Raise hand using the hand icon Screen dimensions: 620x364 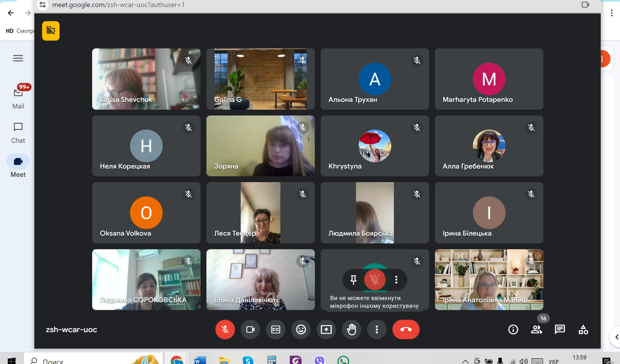click(x=351, y=329)
